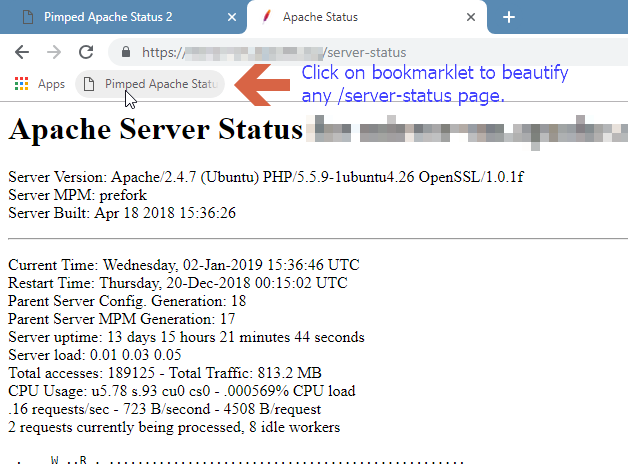Close the Apache Status tab
Viewport: 628px width, 466px height.
point(471,17)
